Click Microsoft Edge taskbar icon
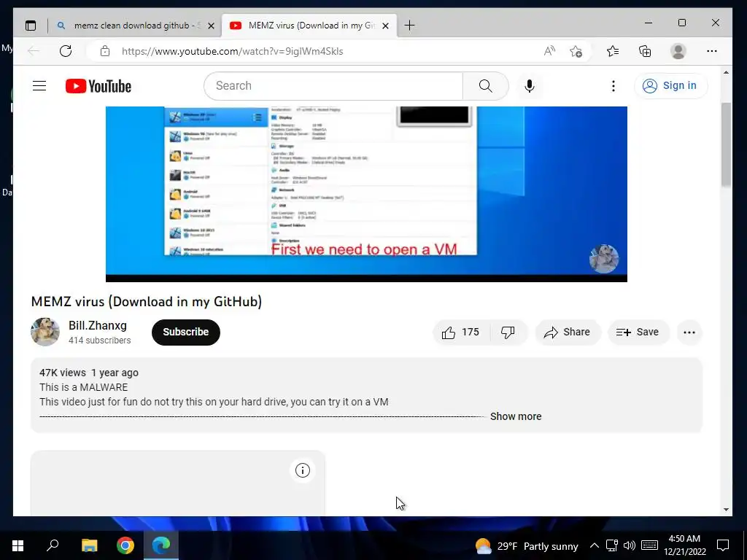 point(161,545)
